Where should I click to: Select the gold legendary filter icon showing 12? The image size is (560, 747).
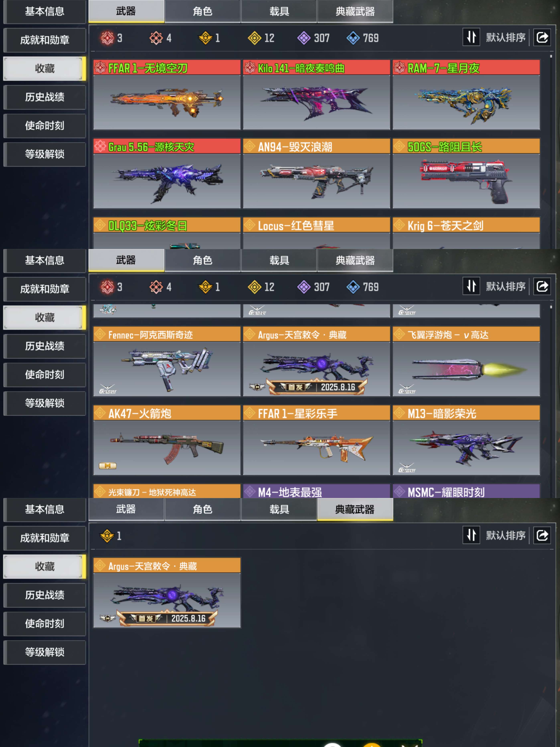click(255, 38)
